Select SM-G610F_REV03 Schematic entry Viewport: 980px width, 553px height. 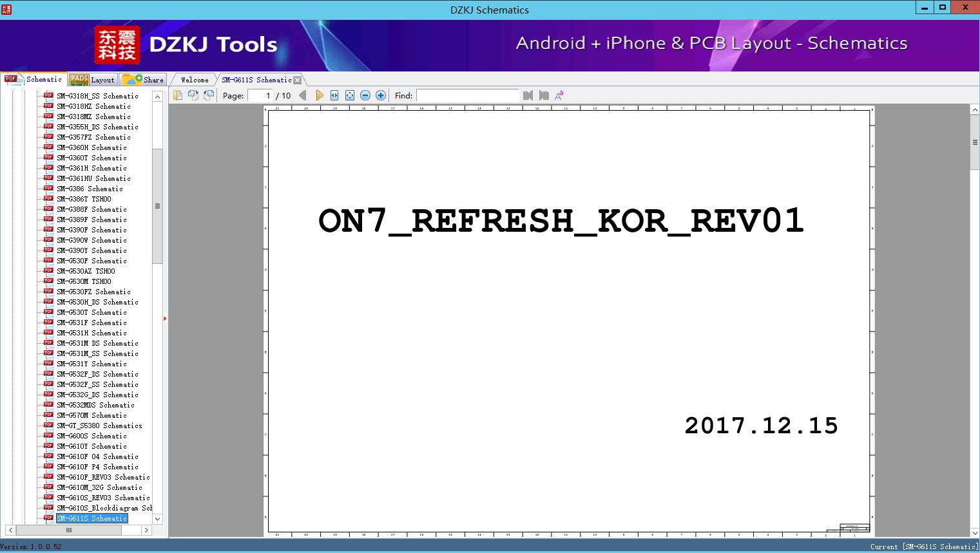103,477
